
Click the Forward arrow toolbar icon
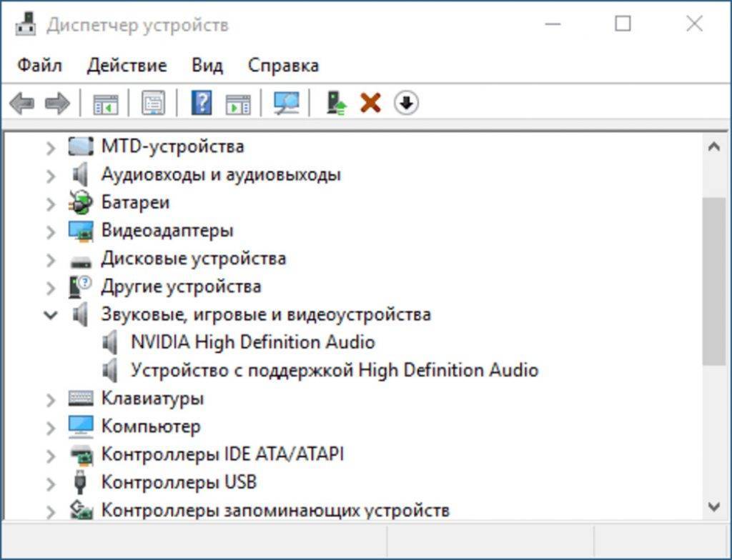57,104
